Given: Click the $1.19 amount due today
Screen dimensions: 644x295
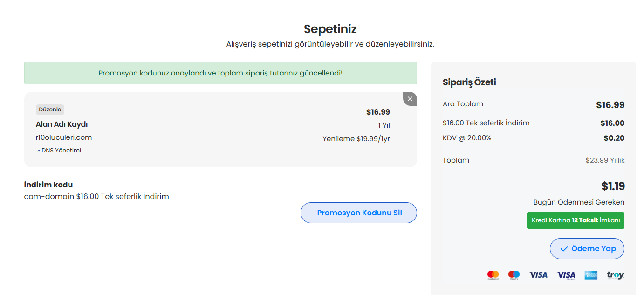Looking at the screenshot, I should click(x=613, y=186).
